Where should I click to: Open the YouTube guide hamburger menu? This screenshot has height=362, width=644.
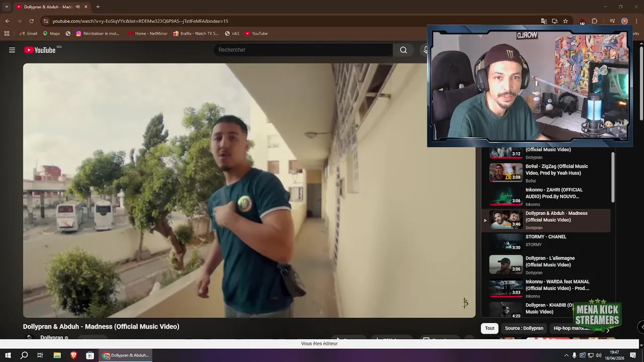pos(12,50)
